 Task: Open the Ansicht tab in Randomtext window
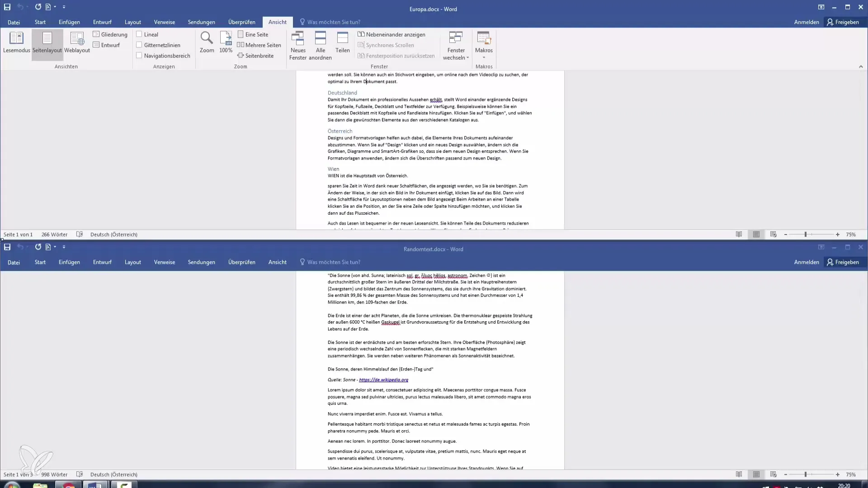[x=277, y=262]
